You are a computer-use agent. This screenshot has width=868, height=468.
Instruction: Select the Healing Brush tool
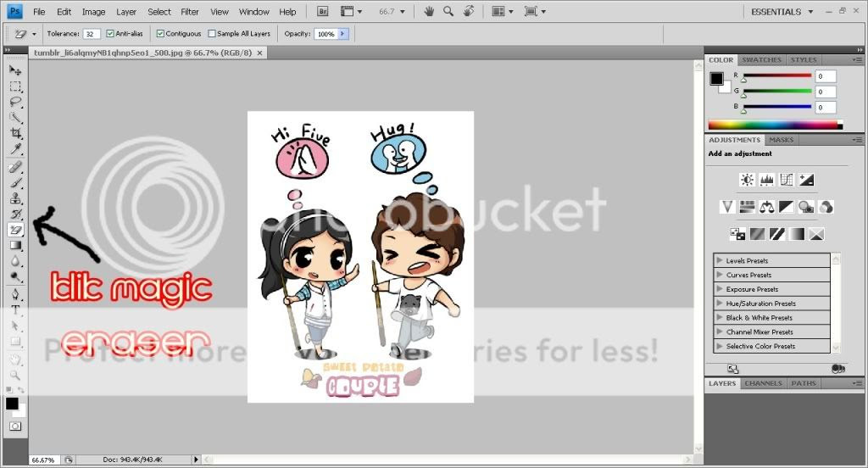[x=15, y=167]
